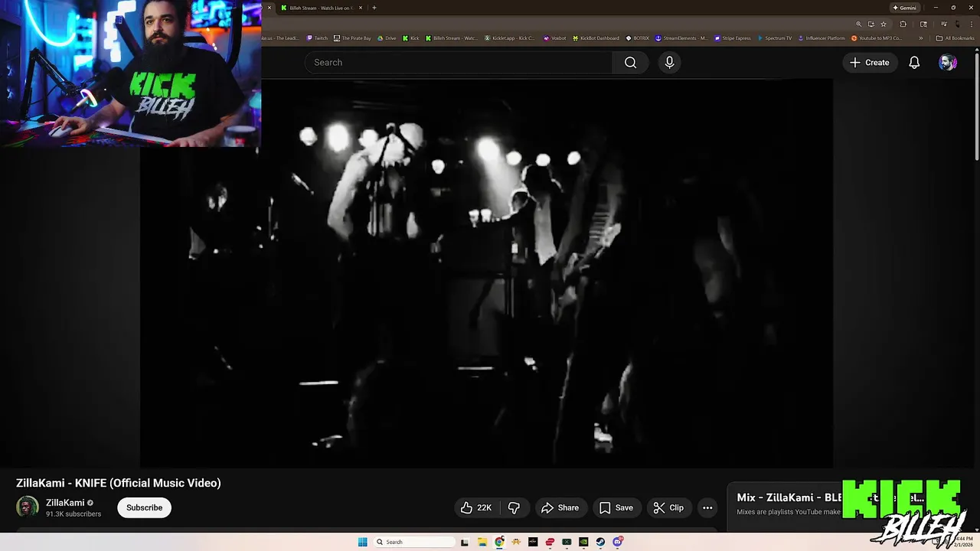This screenshot has height=551, width=980.
Task: Open the account avatar menu
Action: coord(948,63)
